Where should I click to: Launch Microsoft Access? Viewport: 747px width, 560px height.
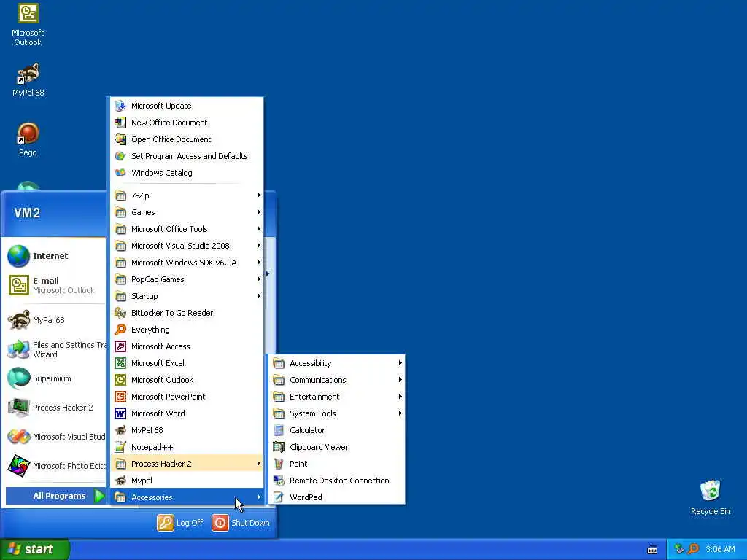(x=187, y=346)
